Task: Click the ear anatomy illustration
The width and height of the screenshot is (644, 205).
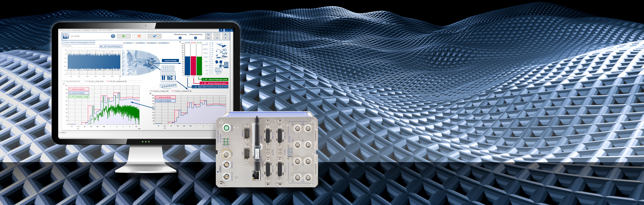Action: pyautogui.click(x=141, y=63)
